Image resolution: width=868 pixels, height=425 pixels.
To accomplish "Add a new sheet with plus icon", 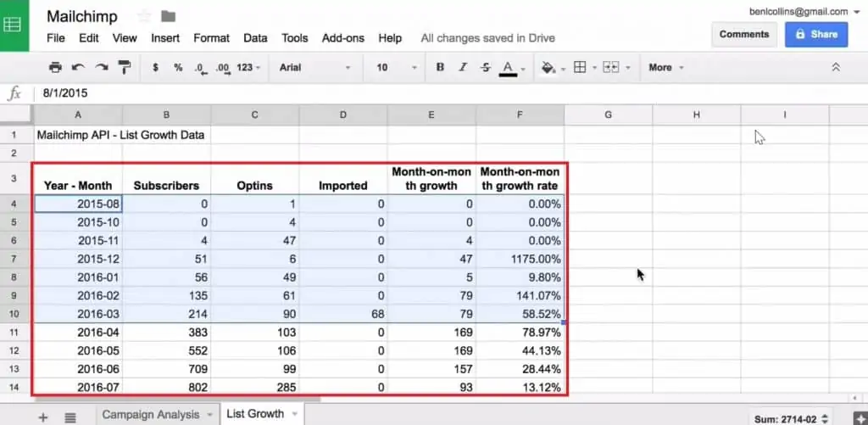I will [x=42, y=417].
